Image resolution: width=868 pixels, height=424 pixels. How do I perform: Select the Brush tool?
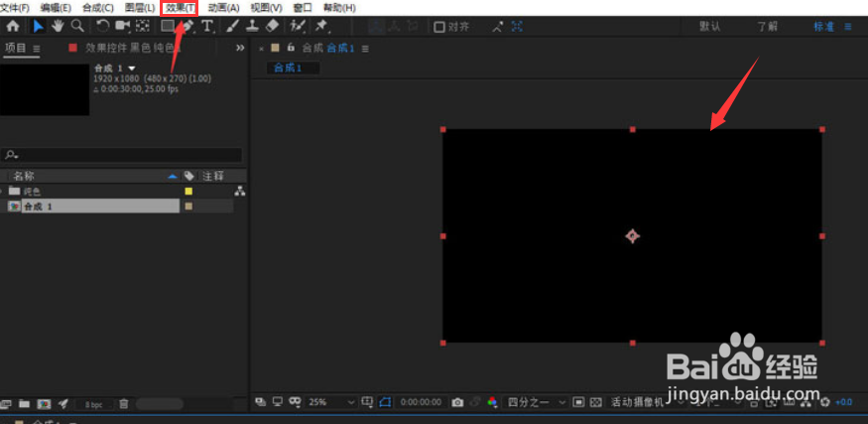click(233, 26)
